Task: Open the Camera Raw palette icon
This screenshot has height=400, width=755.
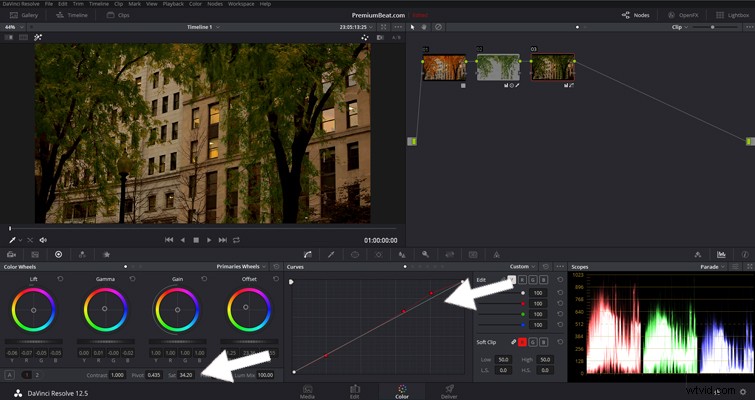Action: pyautogui.click(x=11, y=255)
